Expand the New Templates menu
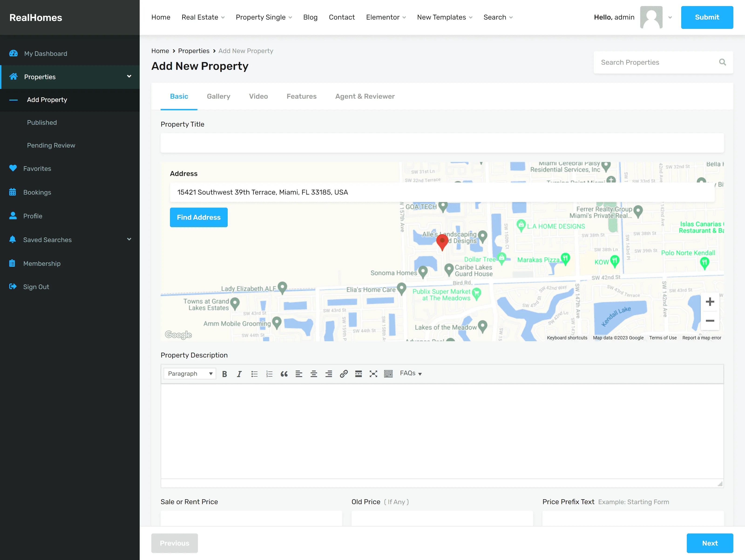 [445, 17]
